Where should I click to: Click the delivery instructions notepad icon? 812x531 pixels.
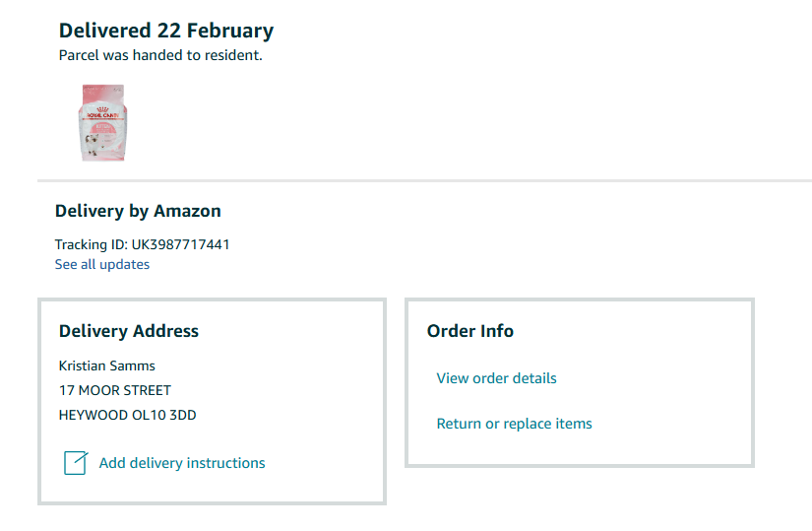76,463
